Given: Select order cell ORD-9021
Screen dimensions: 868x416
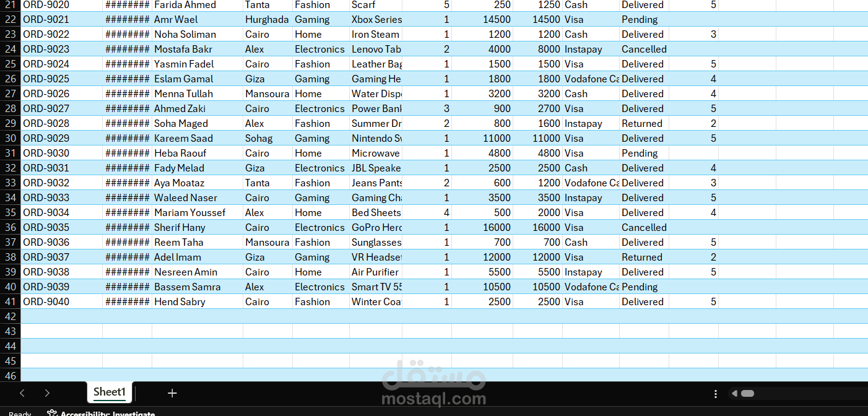Looking at the screenshot, I should tap(61, 19).
